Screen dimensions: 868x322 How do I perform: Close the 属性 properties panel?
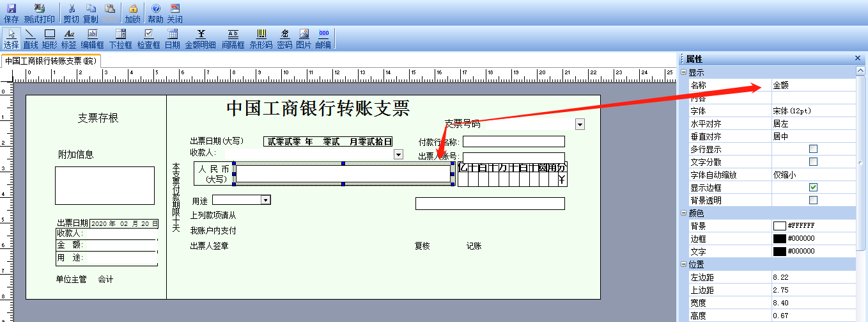point(858,59)
